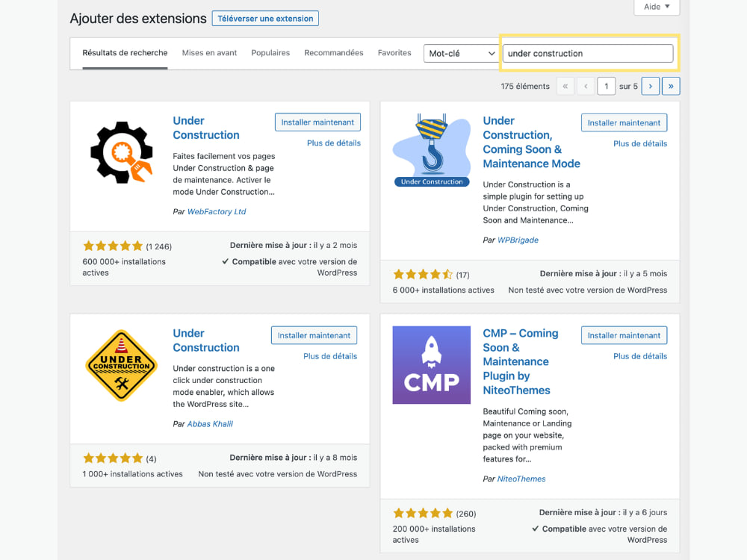
Task: Click the crane hook plugin icon
Action: [x=432, y=150]
